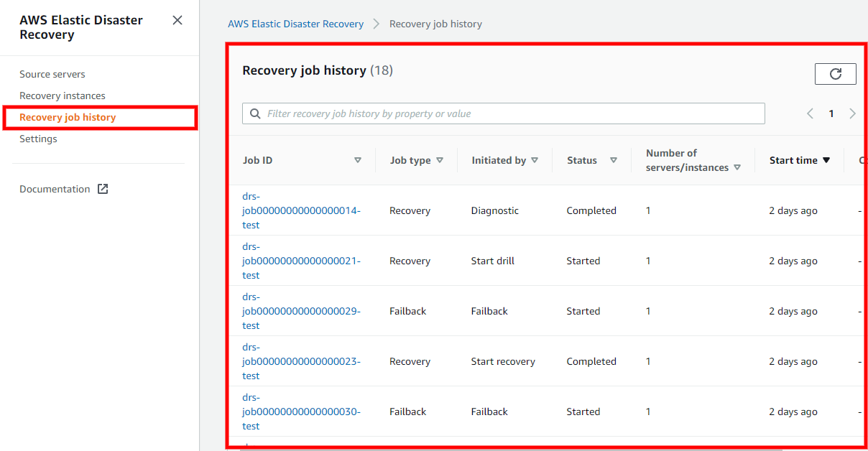Viewport: 868px width, 451px height.
Task: Click Started status for job 29
Action: coord(583,311)
